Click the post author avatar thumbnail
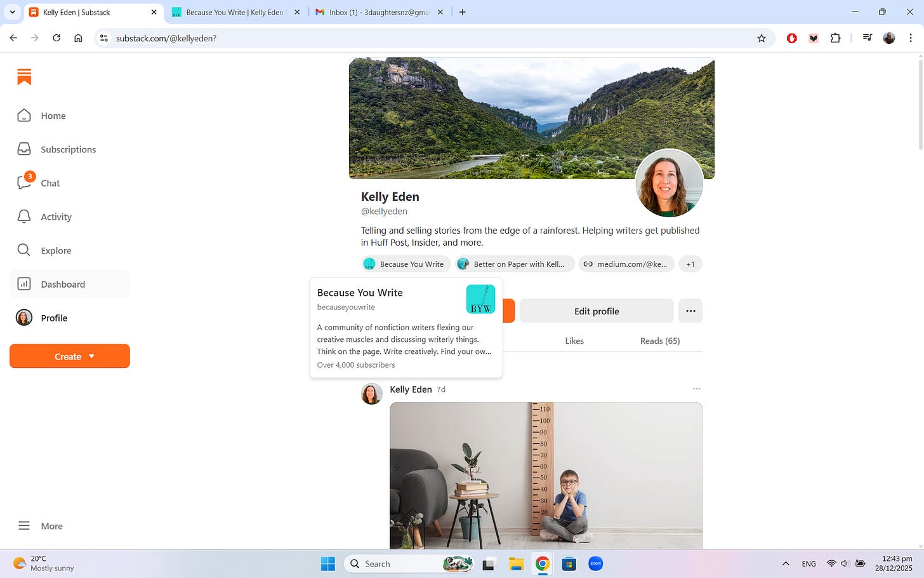The image size is (924, 578). 372,394
